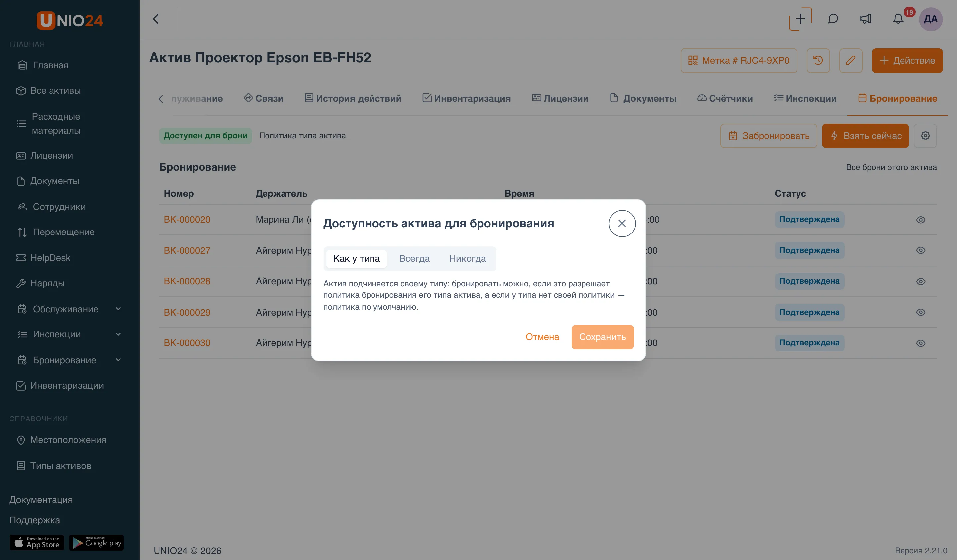Open the asset history clock icon

pyautogui.click(x=818, y=60)
